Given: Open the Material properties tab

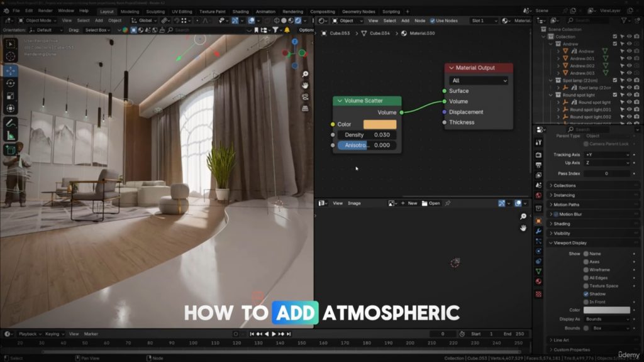Looking at the screenshot, I should pos(538,282).
